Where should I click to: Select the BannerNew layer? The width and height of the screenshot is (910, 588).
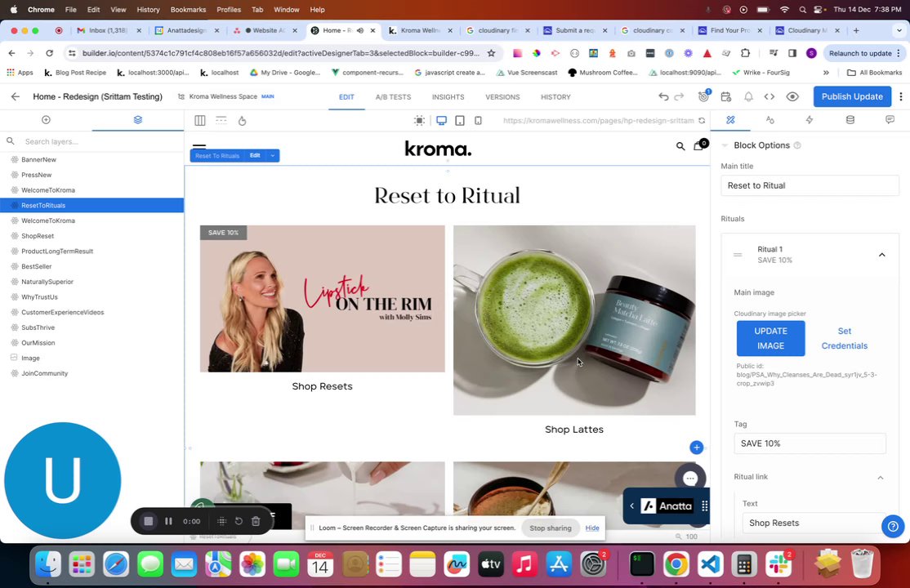tap(91, 159)
